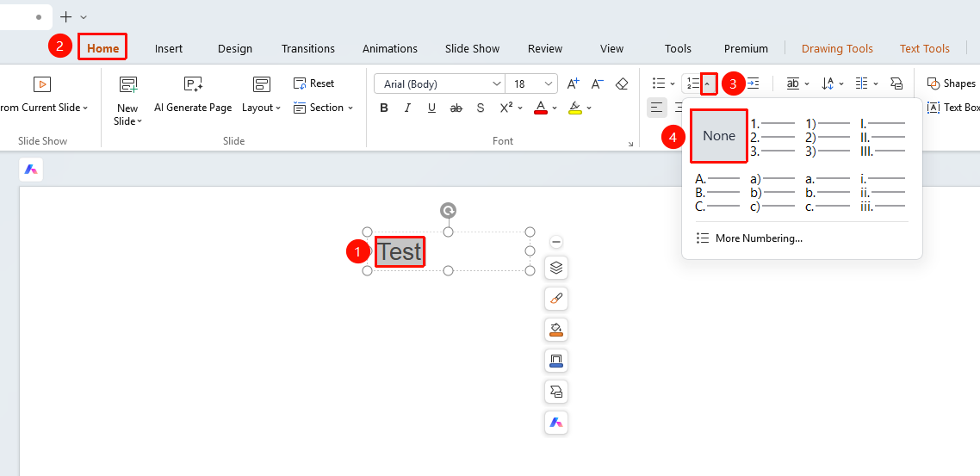The width and height of the screenshot is (980, 476).
Task: Start slide show From Current Slide
Action: 42,95
